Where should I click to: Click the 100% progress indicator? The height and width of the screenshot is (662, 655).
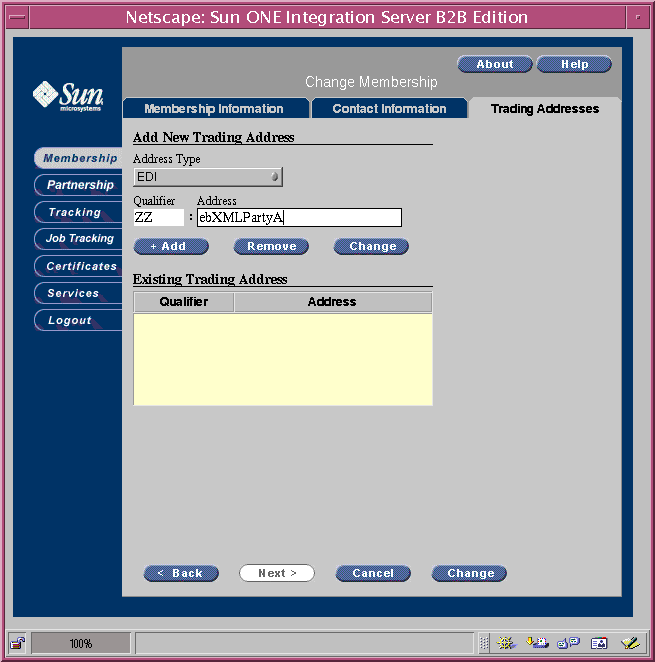point(81,643)
